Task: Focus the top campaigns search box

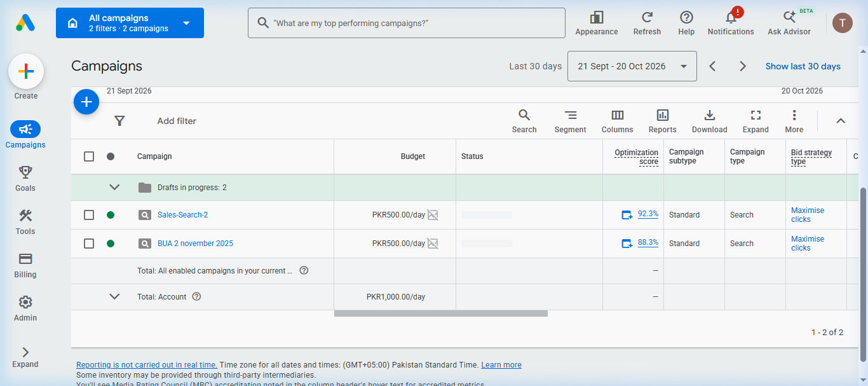Action: pyautogui.click(x=407, y=23)
